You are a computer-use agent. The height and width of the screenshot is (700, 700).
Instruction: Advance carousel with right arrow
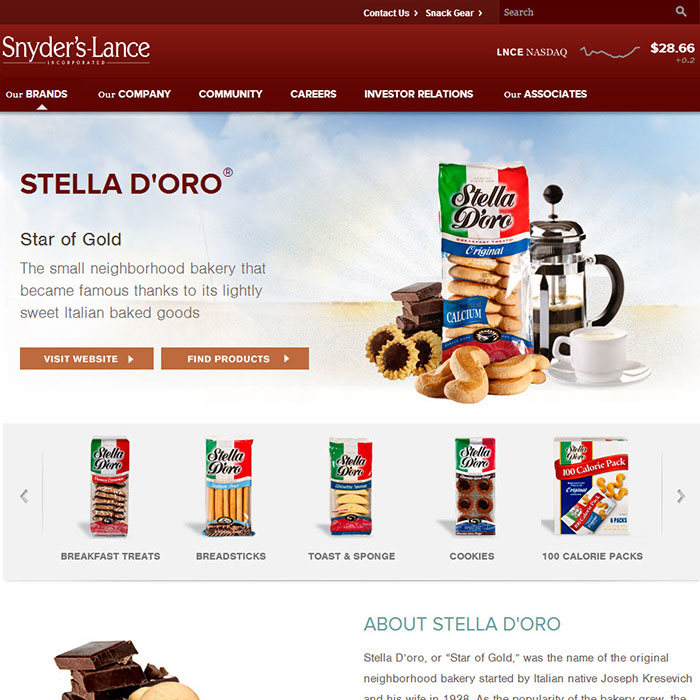(x=680, y=496)
